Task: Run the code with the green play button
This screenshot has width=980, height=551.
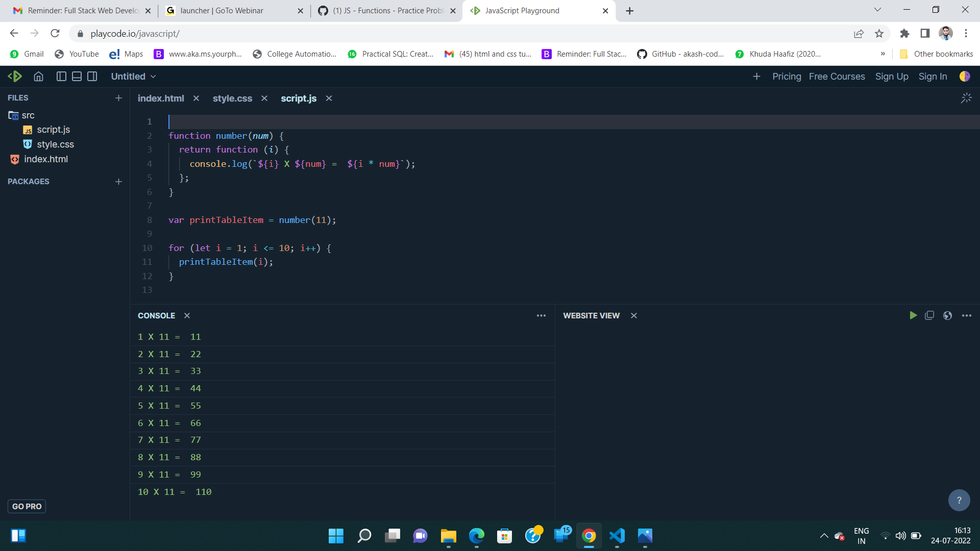Action: pos(914,315)
